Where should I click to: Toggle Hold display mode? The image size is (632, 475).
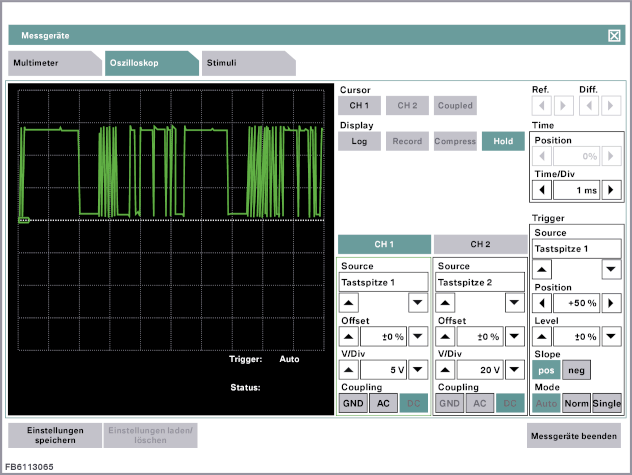[x=503, y=142]
